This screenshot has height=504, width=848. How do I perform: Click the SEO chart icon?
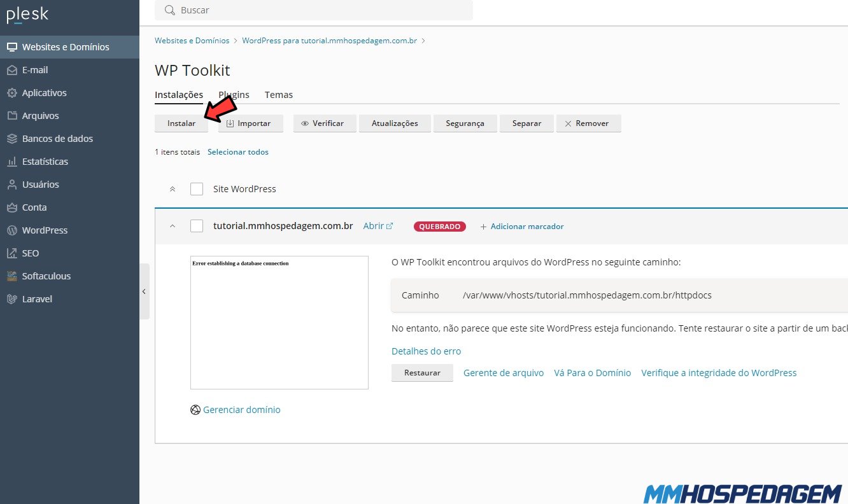pos(11,253)
